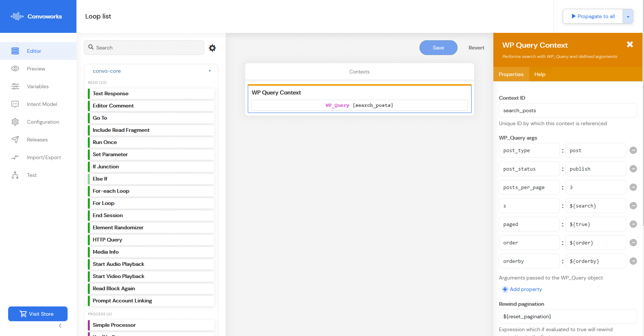Image resolution: width=644 pixels, height=336 pixels.
Task: Select Start Video Playback component
Action: 151,276
